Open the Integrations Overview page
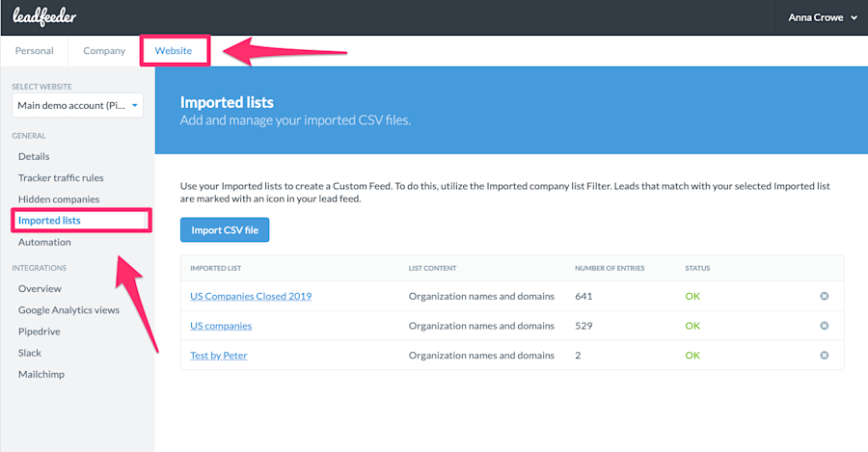868x452 pixels. click(x=40, y=289)
